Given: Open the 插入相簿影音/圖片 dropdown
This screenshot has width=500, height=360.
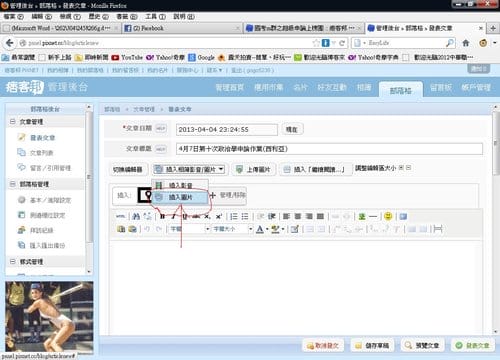Looking at the screenshot, I should pyautogui.click(x=189, y=169).
